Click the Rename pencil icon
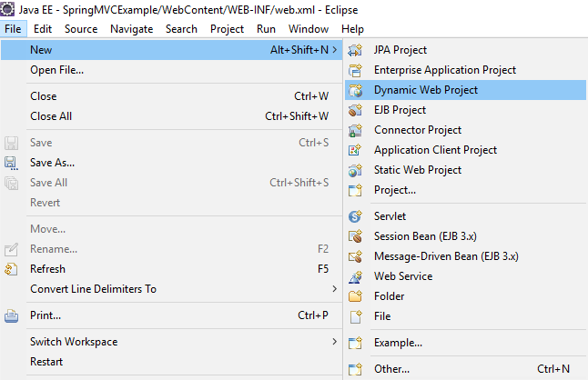 11,249
